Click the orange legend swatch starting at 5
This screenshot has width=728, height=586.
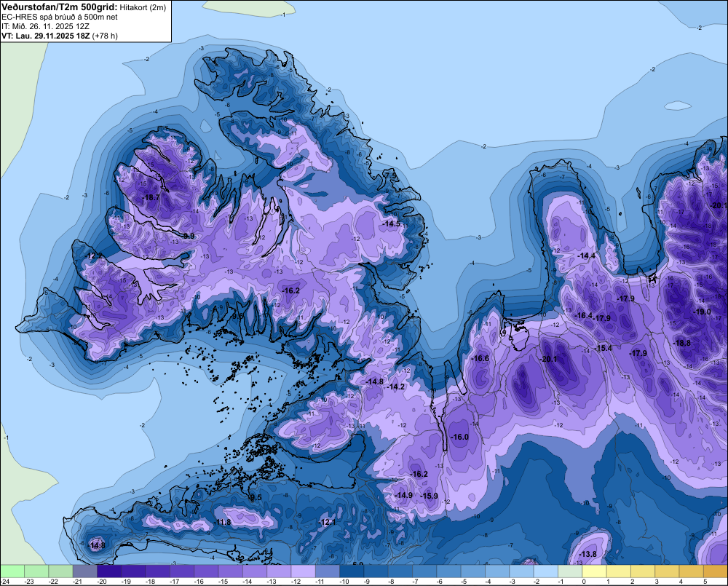click(716, 571)
